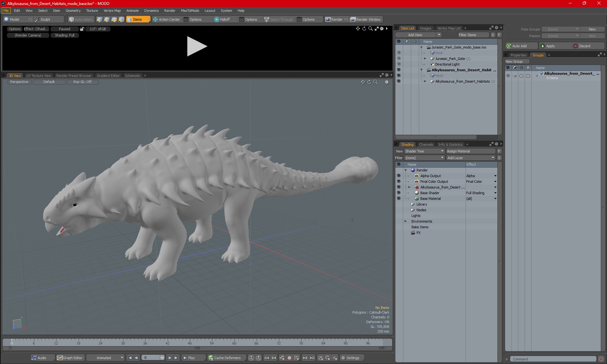
Task: Toggle visibility of Alpha Output layer
Action: (x=399, y=176)
